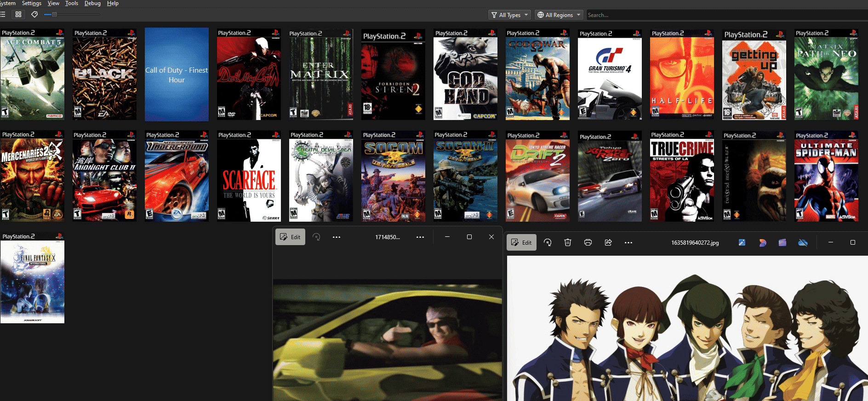This screenshot has height=401, width=868.
Task: Select the Forbidden Siren 2 game cover
Action: coord(393,74)
